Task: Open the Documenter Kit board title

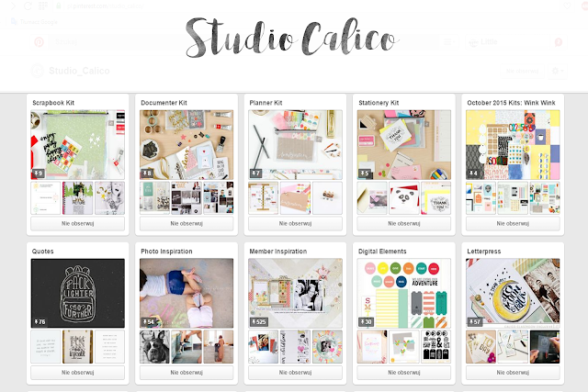Action: 164,103
